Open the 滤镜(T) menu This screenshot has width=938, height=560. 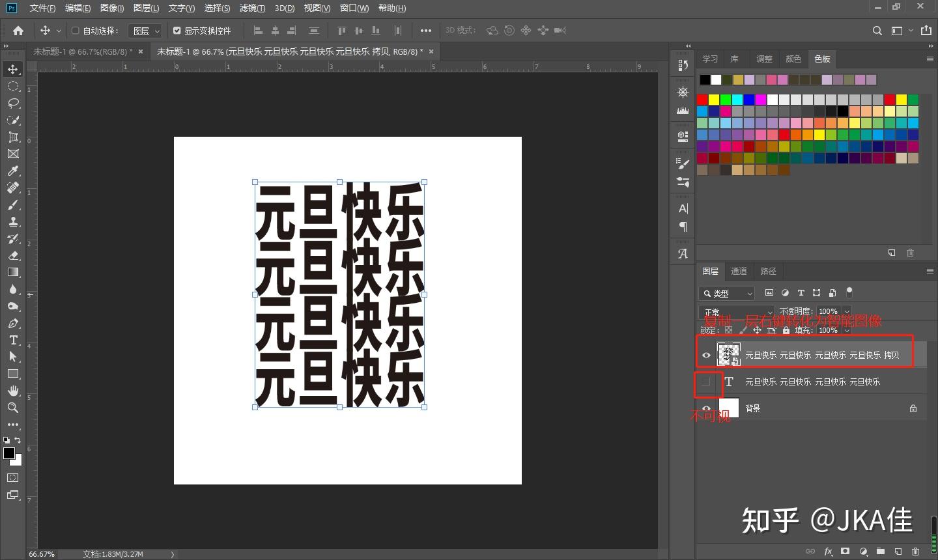(252, 8)
